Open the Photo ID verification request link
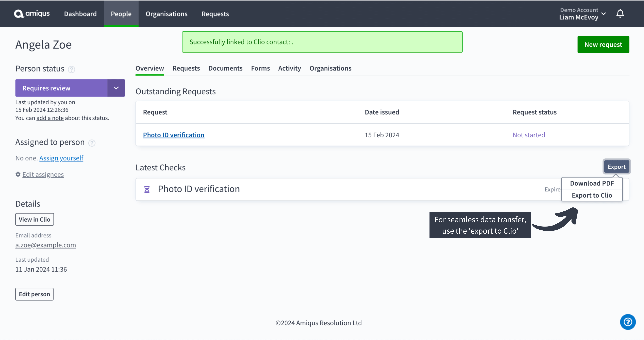The image size is (644, 340). tap(174, 135)
